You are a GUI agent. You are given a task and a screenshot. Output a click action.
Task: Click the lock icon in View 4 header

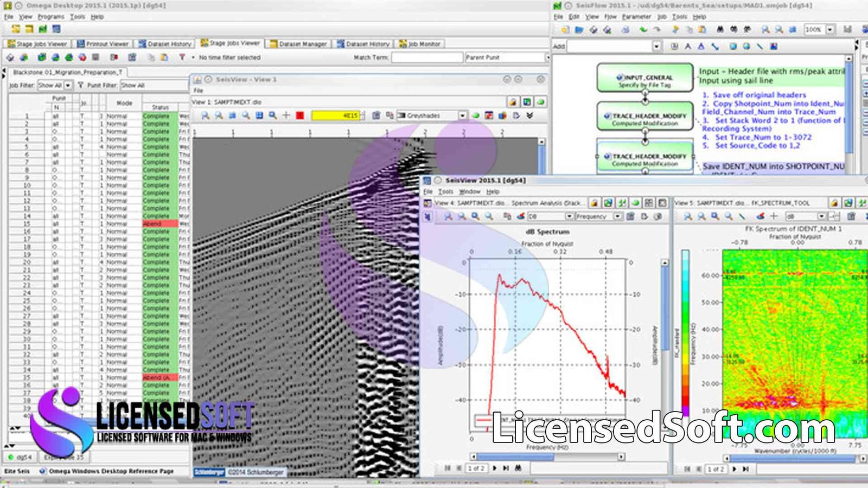[595, 203]
